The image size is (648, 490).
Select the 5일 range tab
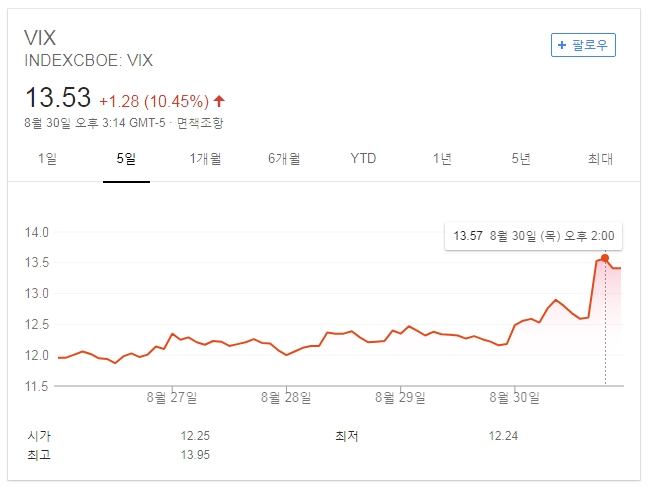point(126,158)
